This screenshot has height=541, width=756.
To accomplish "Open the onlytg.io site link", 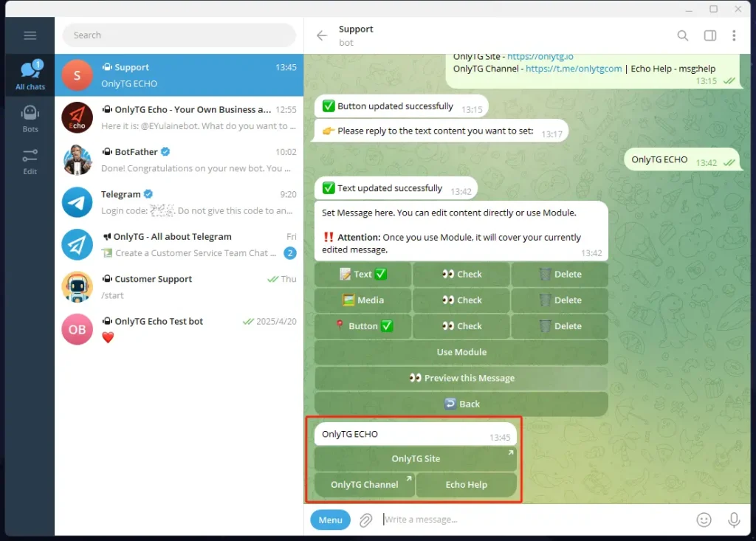I will point(540,57).
